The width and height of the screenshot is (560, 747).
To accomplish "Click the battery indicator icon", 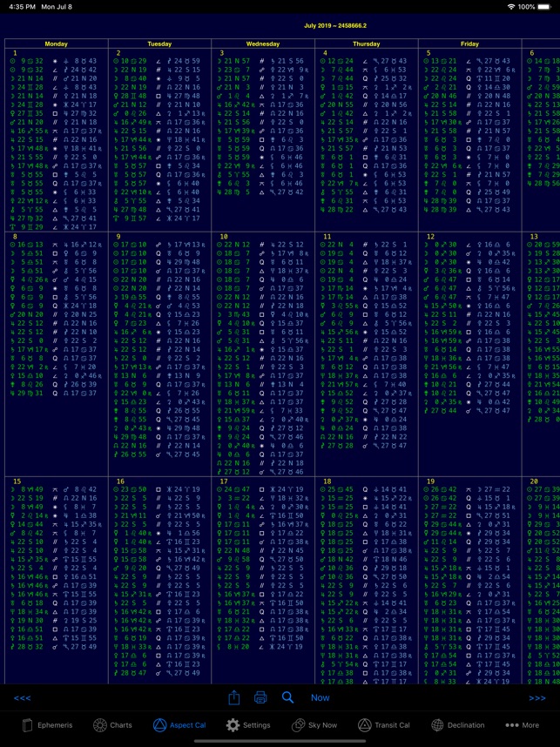I will point(543,7).
